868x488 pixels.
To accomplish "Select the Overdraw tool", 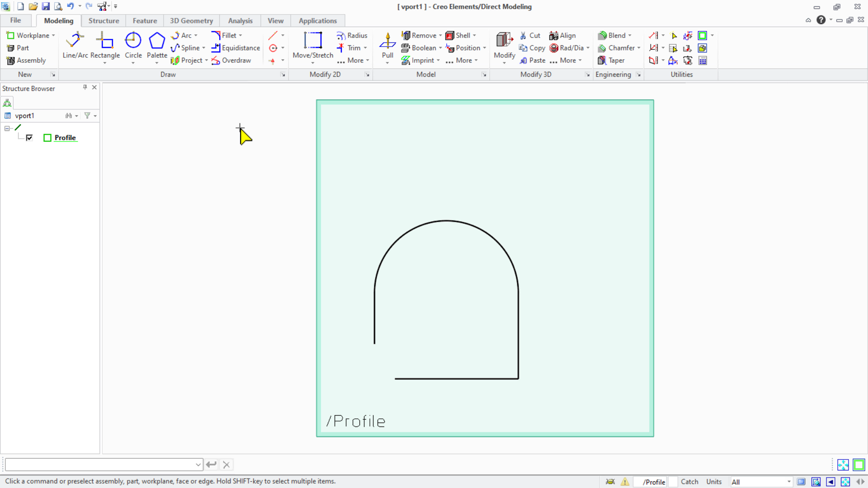I will (x=231, y=61).
